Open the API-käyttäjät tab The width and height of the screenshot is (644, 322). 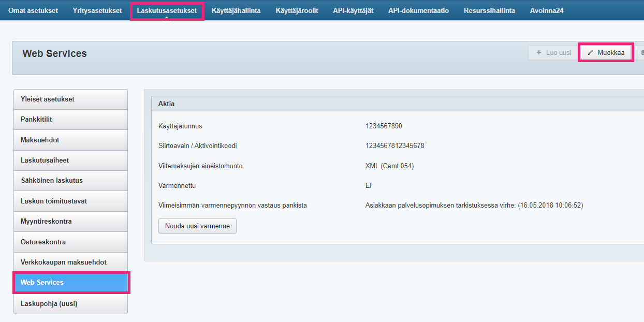click(x=353, y=11)
